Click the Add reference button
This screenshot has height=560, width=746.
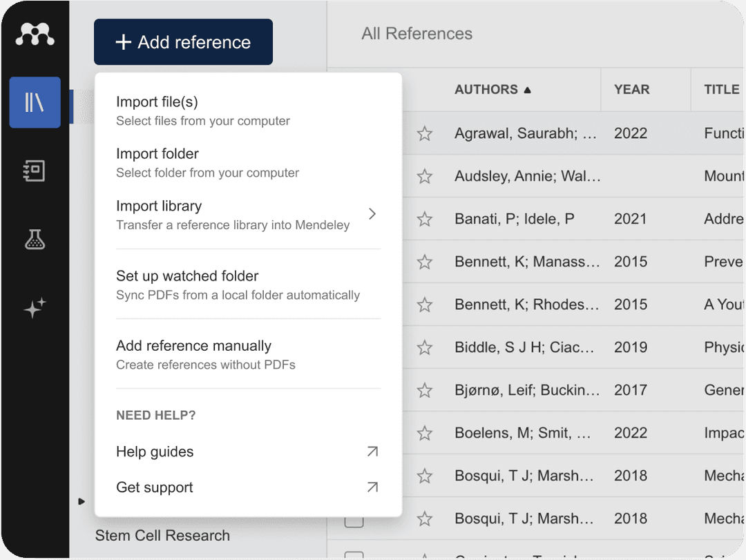183,42
